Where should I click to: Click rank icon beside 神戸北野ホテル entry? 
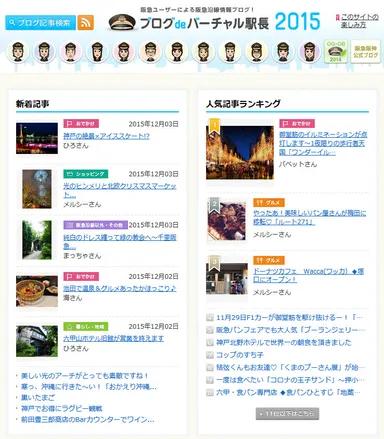(210, 342)
